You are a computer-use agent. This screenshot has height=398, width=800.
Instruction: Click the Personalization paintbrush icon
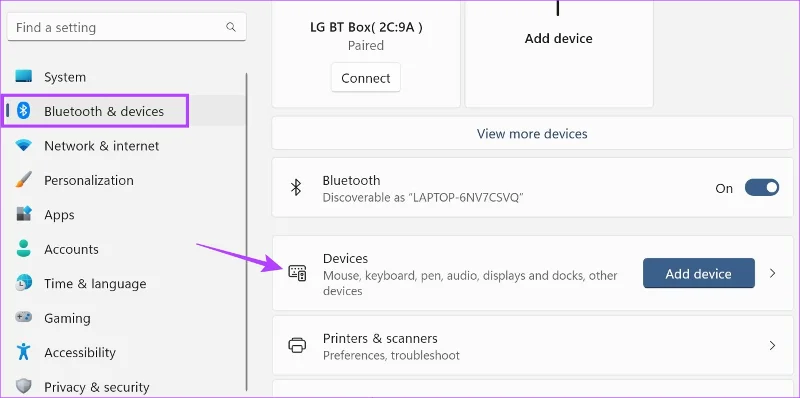tap(23, 180)
